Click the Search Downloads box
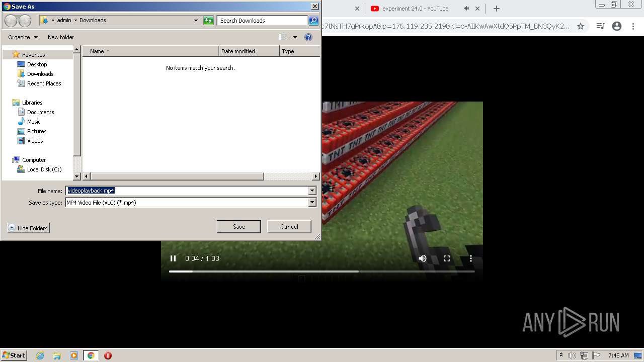This screenshot has height=362, width=644. [262, 21]
